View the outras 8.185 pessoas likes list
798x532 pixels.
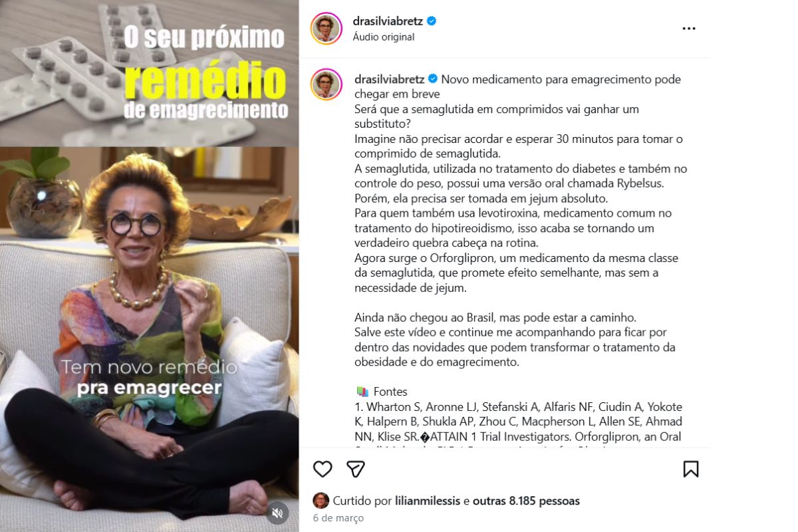(526, 501)
